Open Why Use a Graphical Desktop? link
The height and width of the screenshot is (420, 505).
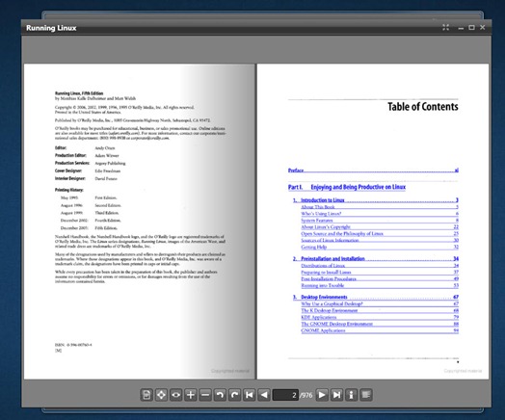(x=380, y=303)
